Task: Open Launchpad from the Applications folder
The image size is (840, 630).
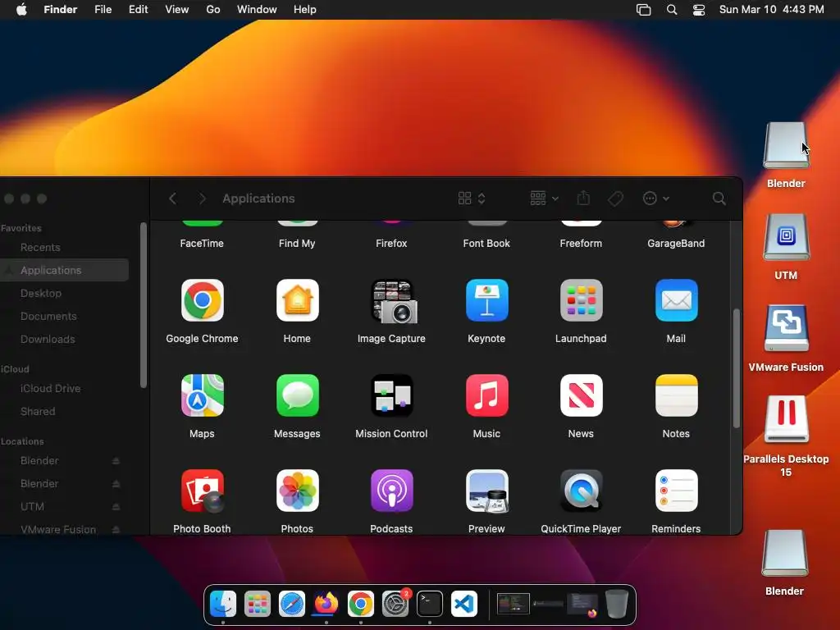Action: (582, 300)
